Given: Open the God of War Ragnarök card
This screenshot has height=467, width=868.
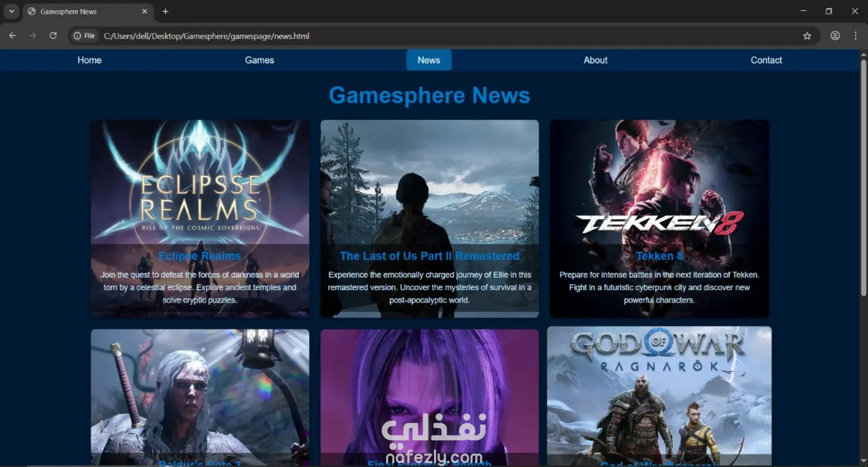Looking at the screenshot, I should (x=659, y=396).
